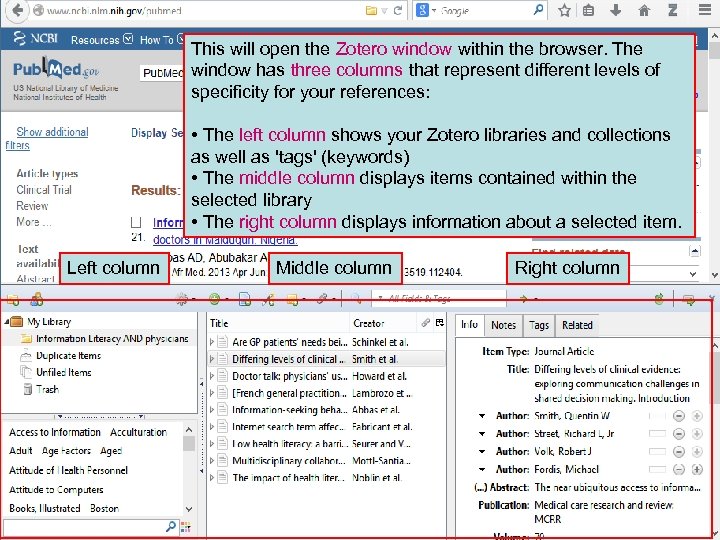Open the Downloads arrow icon
Viewport: 720px width, 540px height.
pyautogui.click(x=615, y=10)
